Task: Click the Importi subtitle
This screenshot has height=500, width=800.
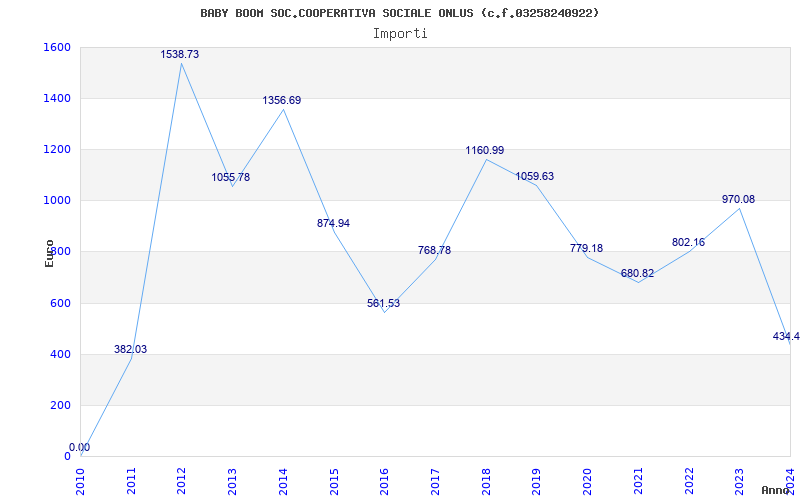Action: (x=400, y=34)
